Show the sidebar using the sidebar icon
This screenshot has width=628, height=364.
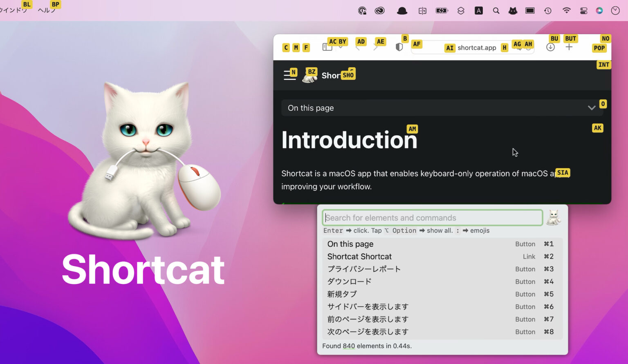coord(327,47)
